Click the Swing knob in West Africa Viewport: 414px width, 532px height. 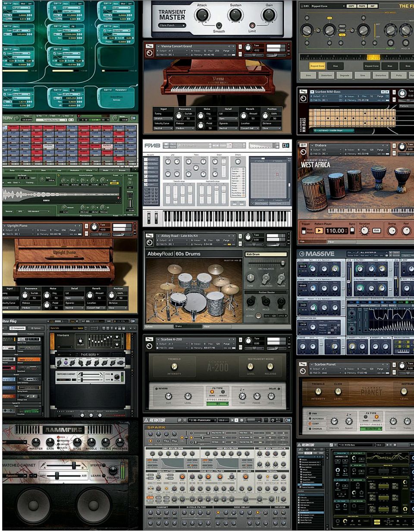(x=392, y=230)
